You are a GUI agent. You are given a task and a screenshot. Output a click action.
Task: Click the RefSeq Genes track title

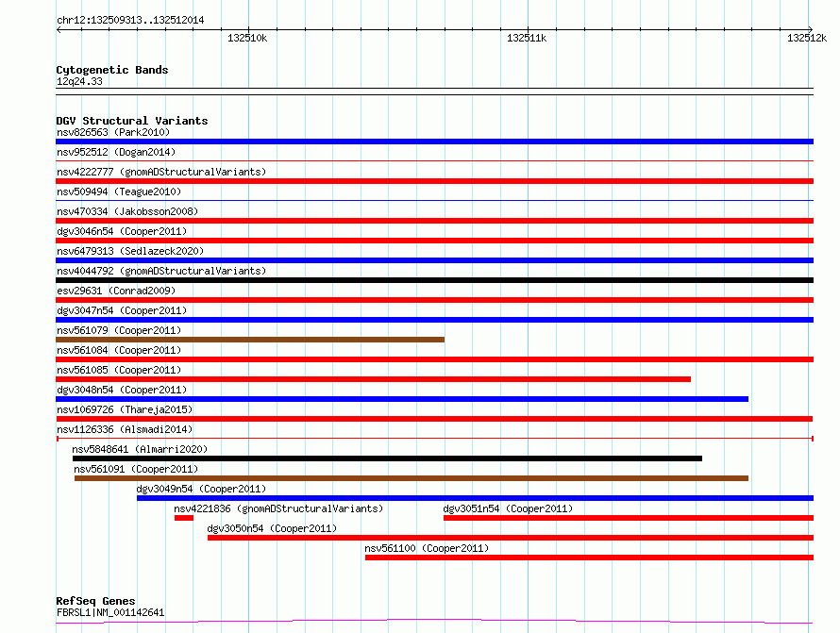pos(95,601)
